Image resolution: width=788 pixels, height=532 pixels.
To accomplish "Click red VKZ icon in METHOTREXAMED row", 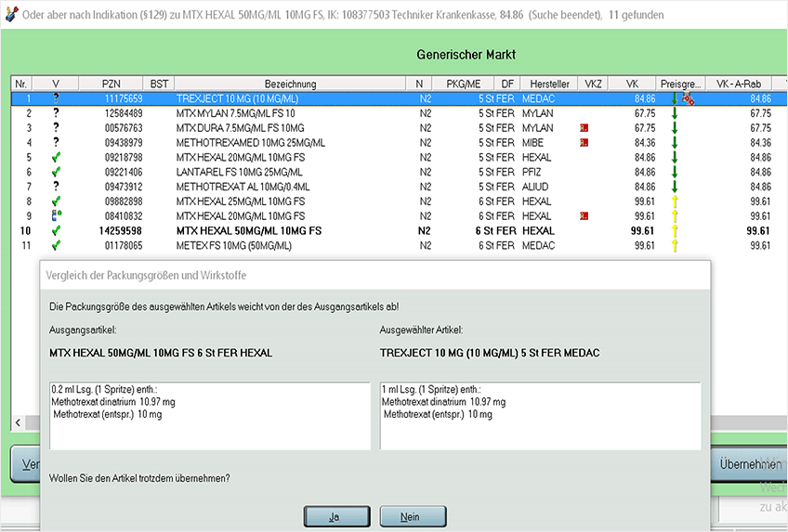I will point(584,143).
